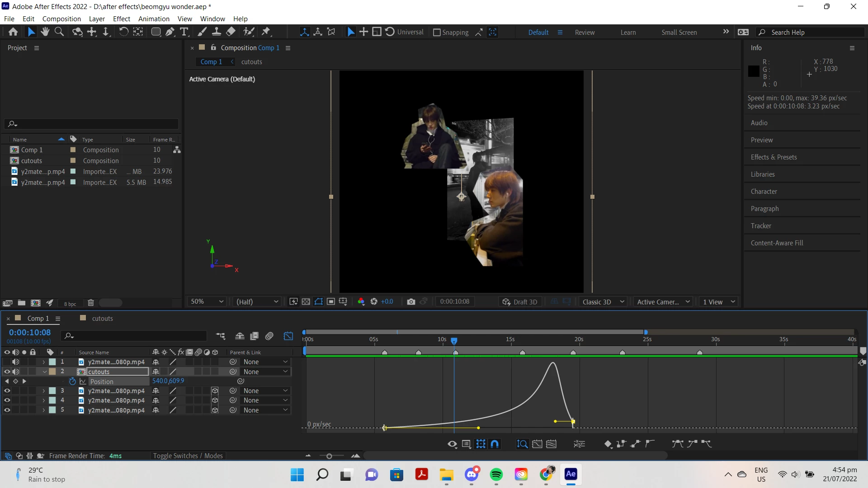Hide the cutouts layer visibility eye

click(7, 372)
